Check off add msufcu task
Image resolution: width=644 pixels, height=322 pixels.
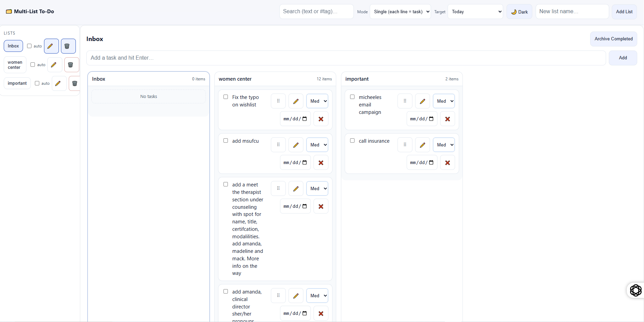coord(226,141)
